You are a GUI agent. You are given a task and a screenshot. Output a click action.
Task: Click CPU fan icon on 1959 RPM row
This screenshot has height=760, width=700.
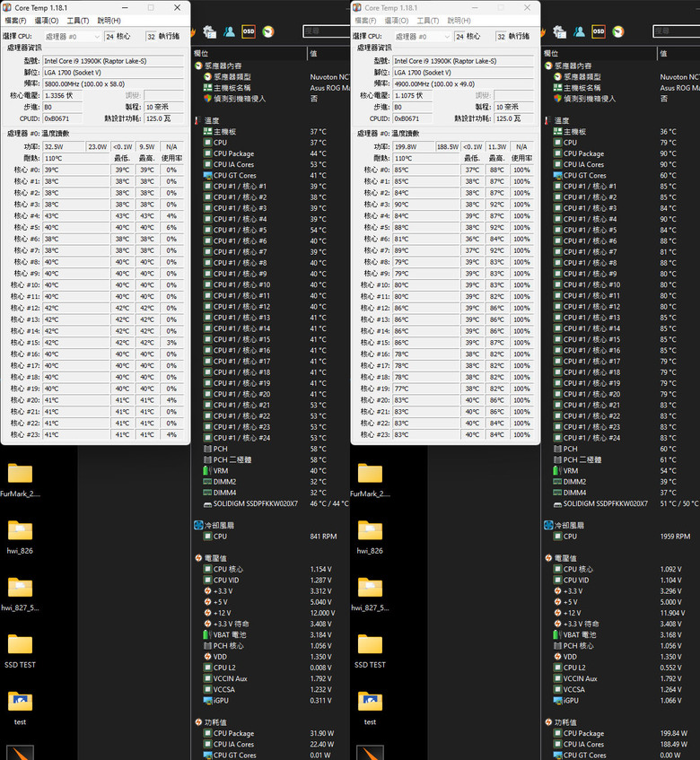pos(557,536)
